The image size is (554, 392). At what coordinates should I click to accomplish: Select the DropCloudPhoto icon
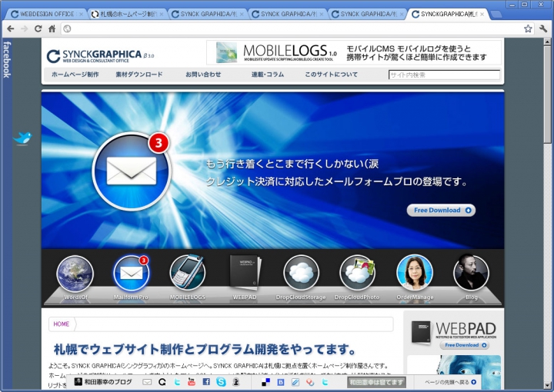pyautogui.click(x=358, y=274)
